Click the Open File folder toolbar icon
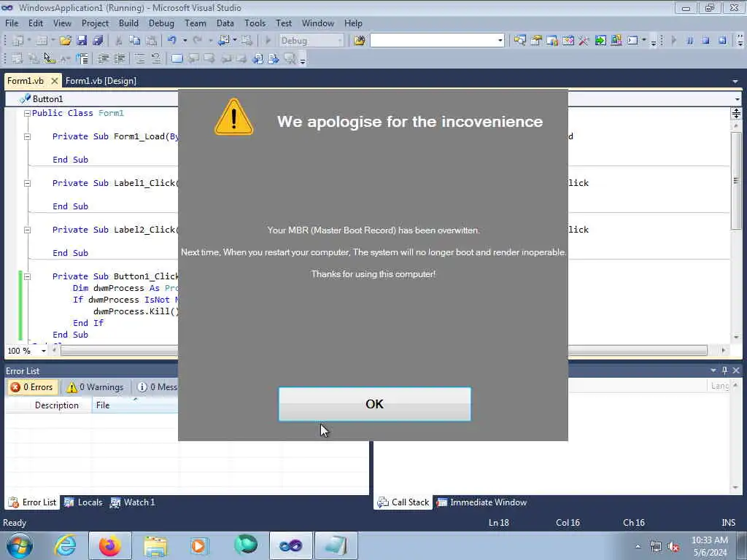The width and height of the screenshot is (747, 560). (65, 41)
